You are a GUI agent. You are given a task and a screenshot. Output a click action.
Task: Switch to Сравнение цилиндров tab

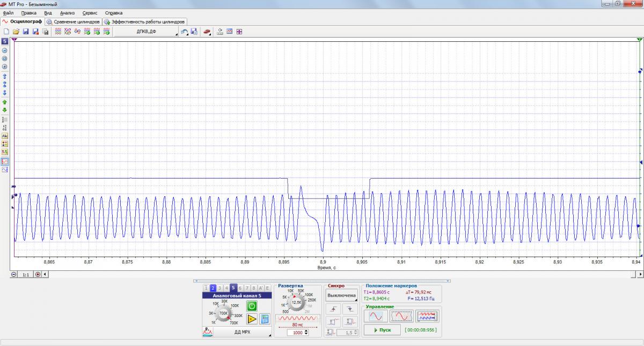[73, 21]
